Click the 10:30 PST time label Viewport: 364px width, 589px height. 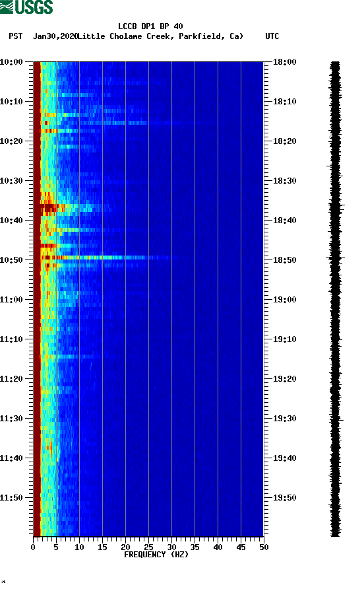[x=11, y=181]
